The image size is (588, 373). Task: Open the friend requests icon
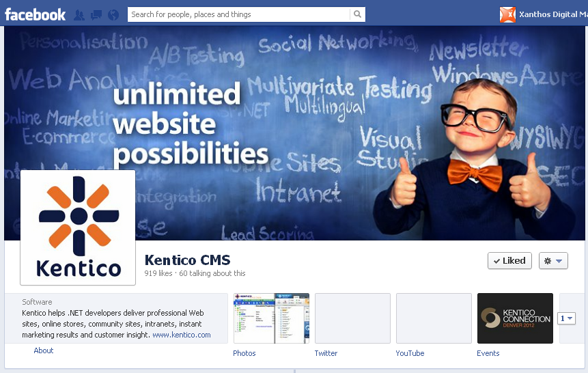point(79,14)
